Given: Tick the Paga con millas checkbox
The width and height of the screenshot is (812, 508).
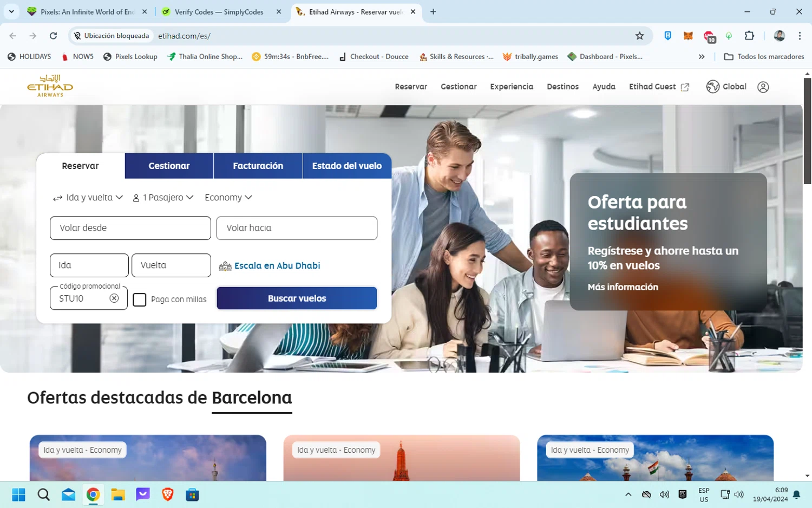Looking at the screenshot, I should [x=140, y=299].
